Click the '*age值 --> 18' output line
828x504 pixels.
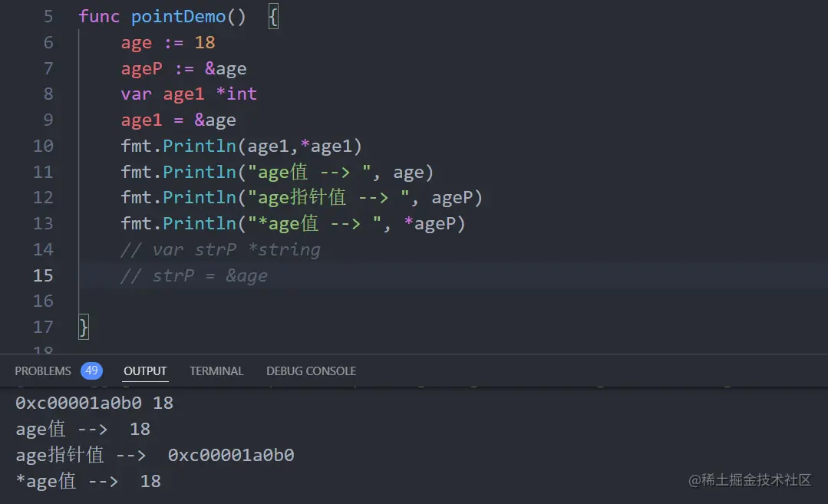[88, 481]
